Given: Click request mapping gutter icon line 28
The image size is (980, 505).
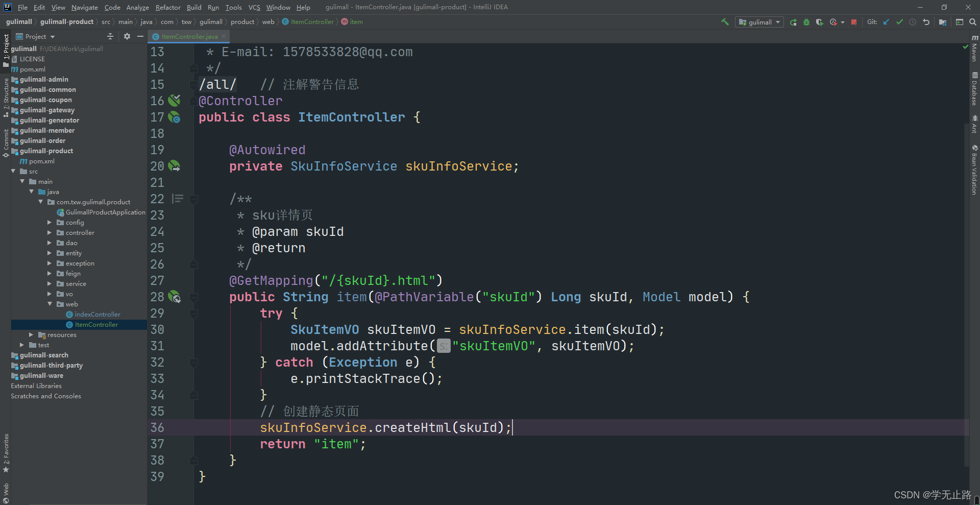Looking at the screenshot, I should click(x=174, y=297).
